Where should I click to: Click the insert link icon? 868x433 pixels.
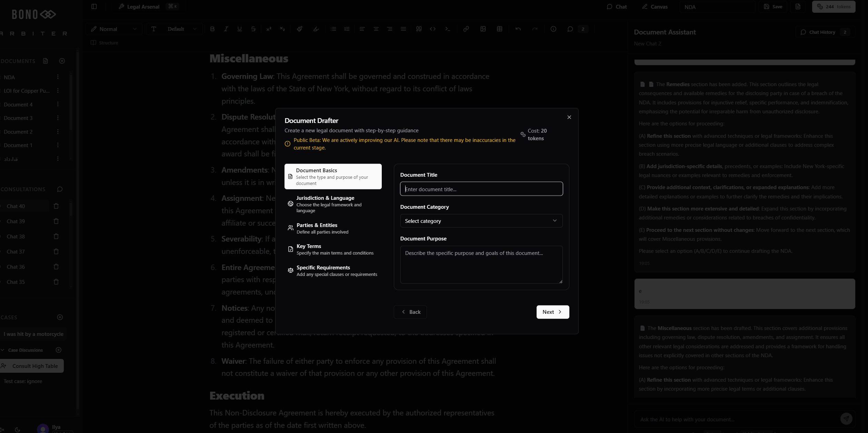(466, 29)
